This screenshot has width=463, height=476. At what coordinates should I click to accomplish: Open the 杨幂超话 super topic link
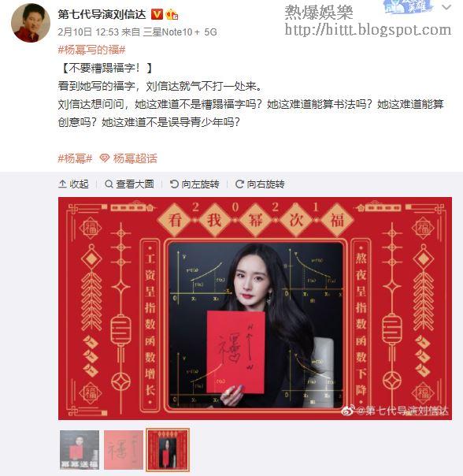[135, 158]
